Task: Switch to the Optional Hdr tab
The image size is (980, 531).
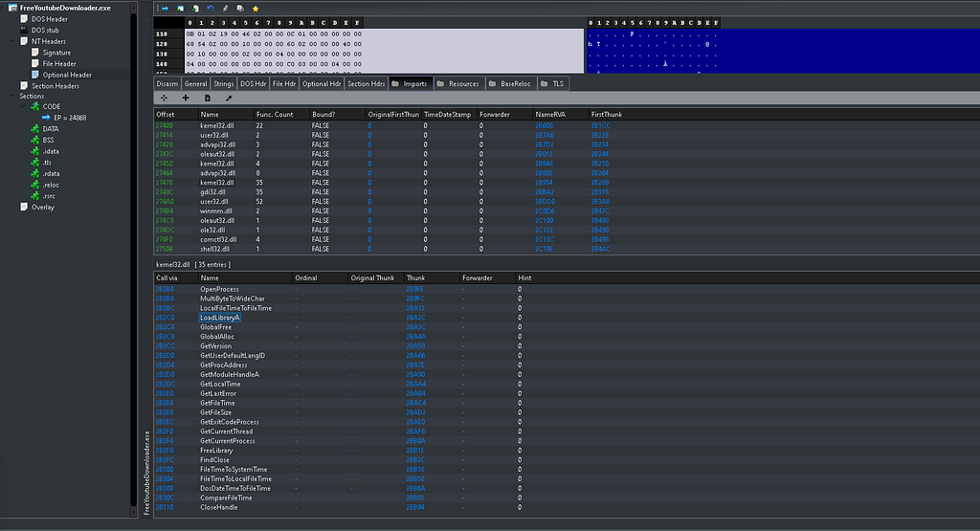Action: tap(322, 83)
